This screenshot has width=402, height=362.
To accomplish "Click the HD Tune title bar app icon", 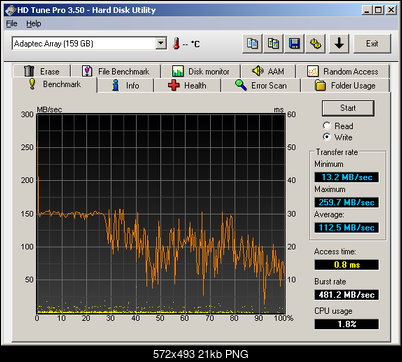I will [10, 10].
